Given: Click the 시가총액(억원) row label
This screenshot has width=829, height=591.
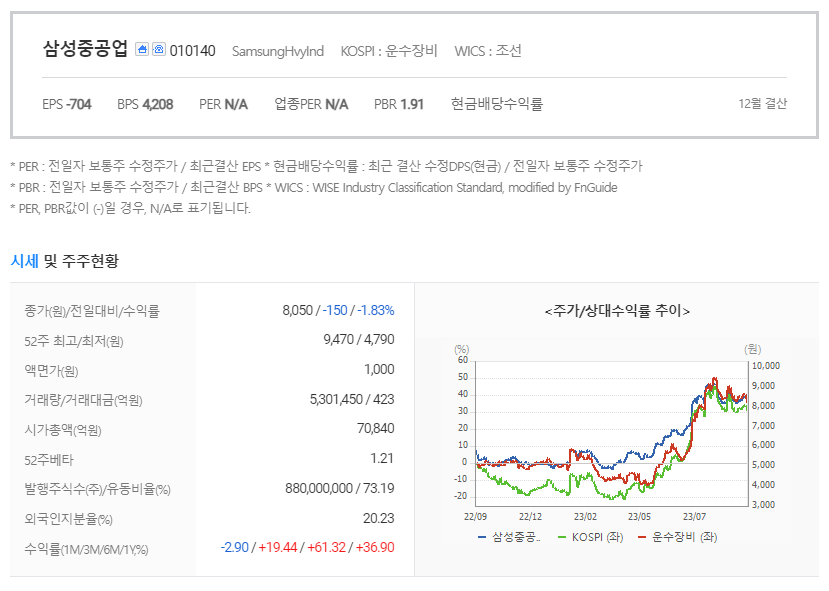Looking at the screenshot, I should point(62,430).
